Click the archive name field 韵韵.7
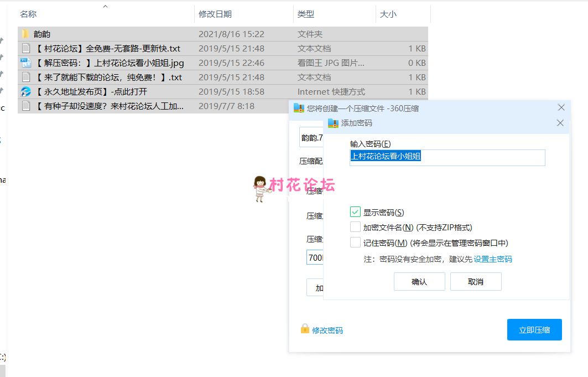This screenshot has height=377, width=588. point(311,138)
